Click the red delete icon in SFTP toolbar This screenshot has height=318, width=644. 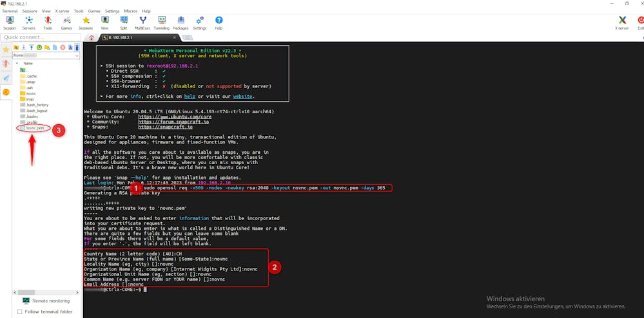click(x=63, y=48)
